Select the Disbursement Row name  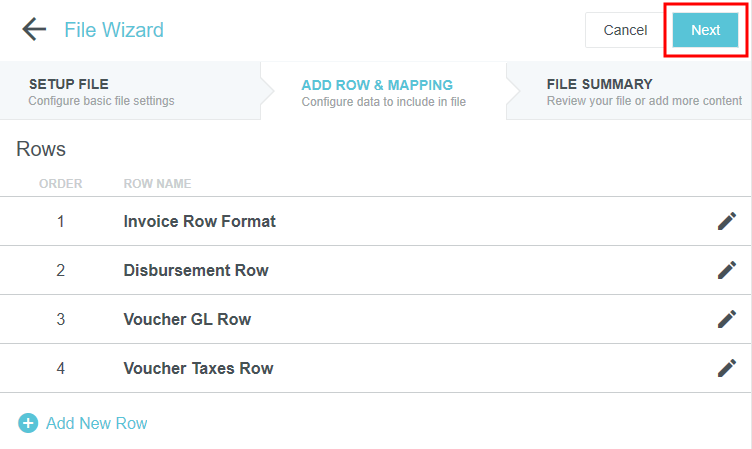tap(196, 270)
